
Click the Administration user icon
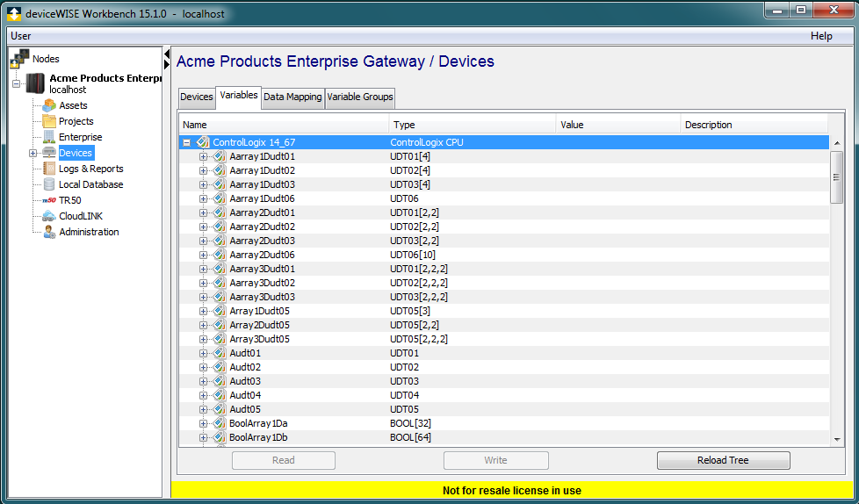coord(50,232)
